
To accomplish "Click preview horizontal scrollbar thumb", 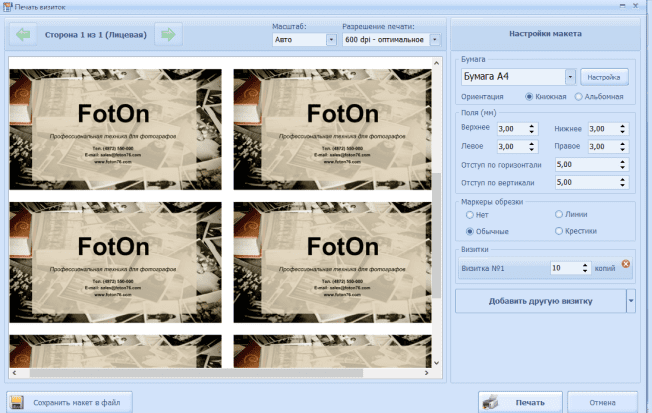I will pyautogui.click(x=196, y=373).
